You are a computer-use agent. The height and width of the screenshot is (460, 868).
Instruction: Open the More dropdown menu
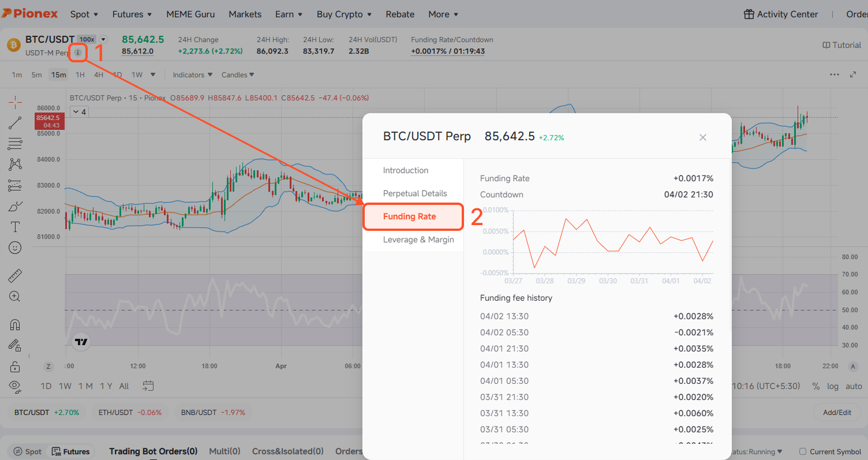(x=443, y=14)
